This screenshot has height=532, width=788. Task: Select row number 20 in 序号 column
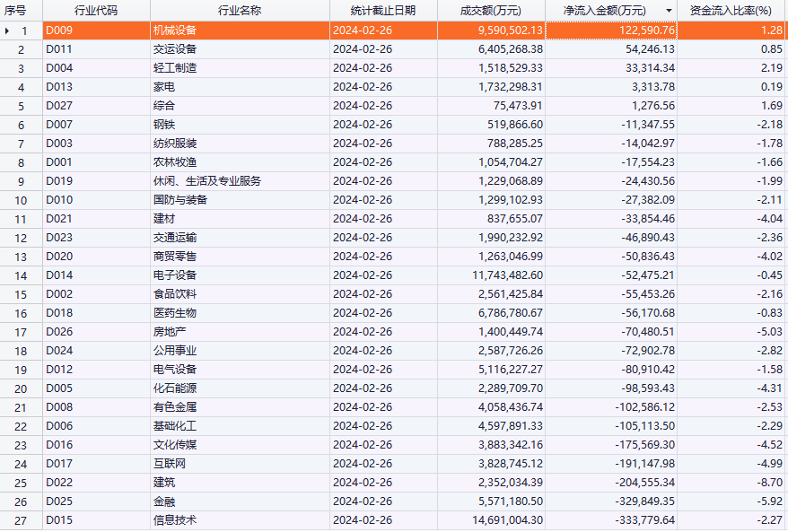[22, 388]
